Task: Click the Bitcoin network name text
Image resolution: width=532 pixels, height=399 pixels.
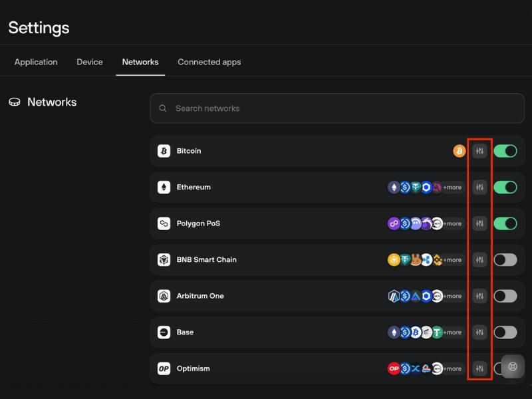Action: (189, 151)
